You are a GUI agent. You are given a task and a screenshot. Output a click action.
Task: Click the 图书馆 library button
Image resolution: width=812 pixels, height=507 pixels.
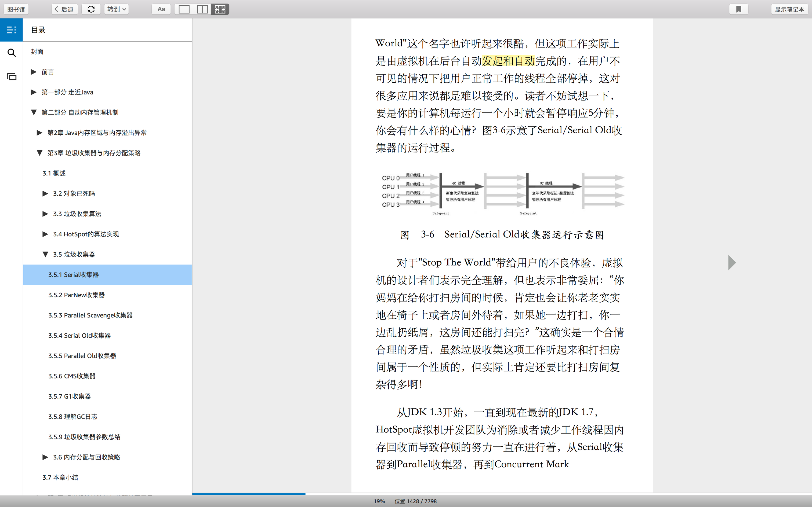[x=16, y=9]
